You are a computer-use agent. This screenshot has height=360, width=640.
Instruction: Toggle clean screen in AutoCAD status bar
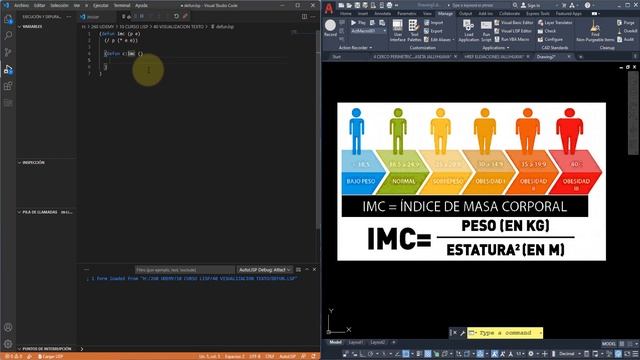[x=627, y=353]
